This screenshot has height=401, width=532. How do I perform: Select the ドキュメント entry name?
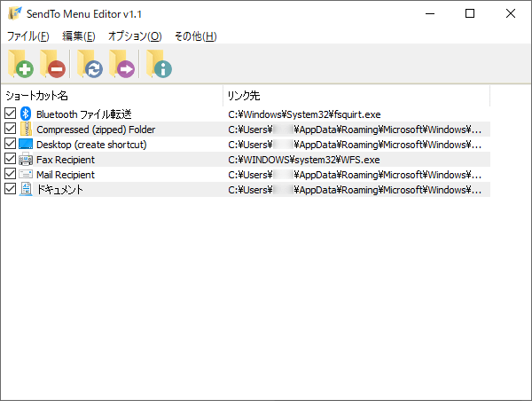59,190
